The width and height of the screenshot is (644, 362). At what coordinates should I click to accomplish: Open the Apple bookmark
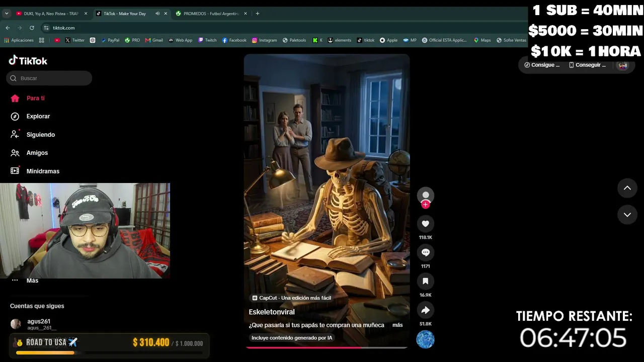(x=388, y=40)
